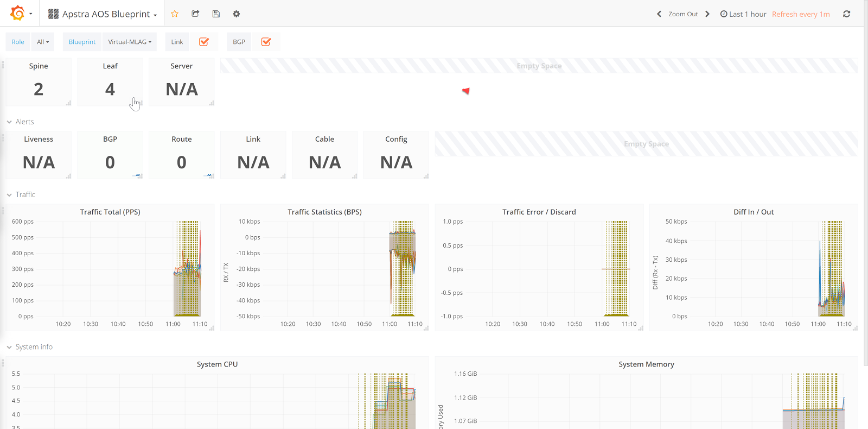This screenshot has height=429, width=868.
Task: Open the Virtual-MLAG blueprint dropdown
Action: pos(130,42)
